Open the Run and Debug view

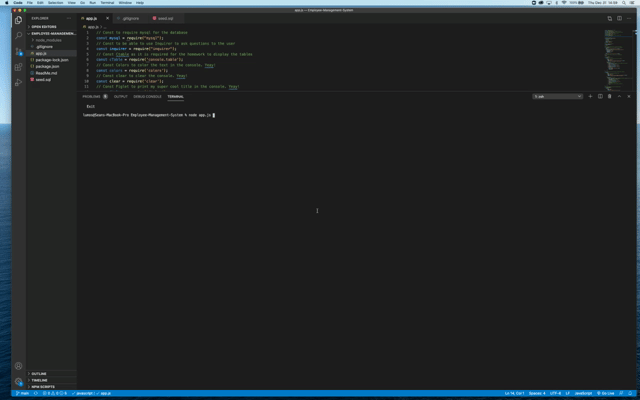[18, 82]
